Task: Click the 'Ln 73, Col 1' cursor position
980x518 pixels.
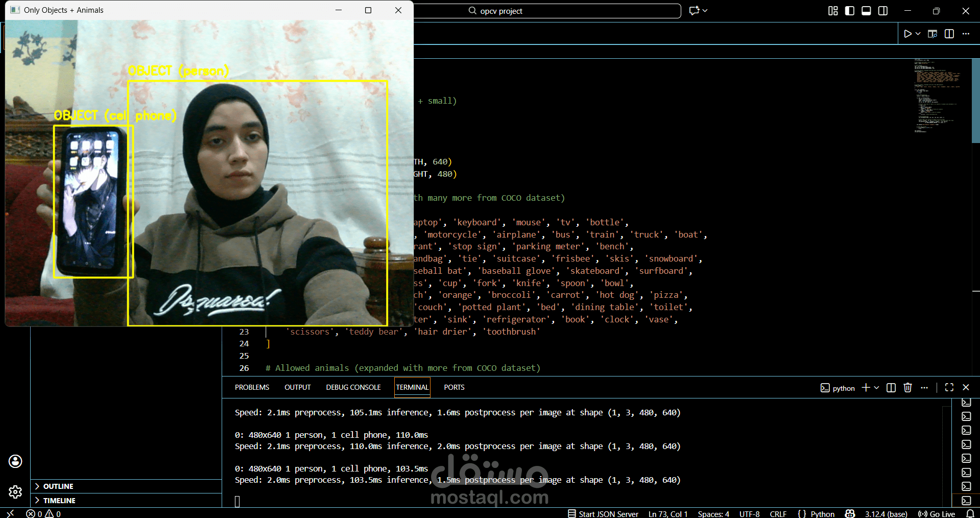Action: tap(668, 514)
